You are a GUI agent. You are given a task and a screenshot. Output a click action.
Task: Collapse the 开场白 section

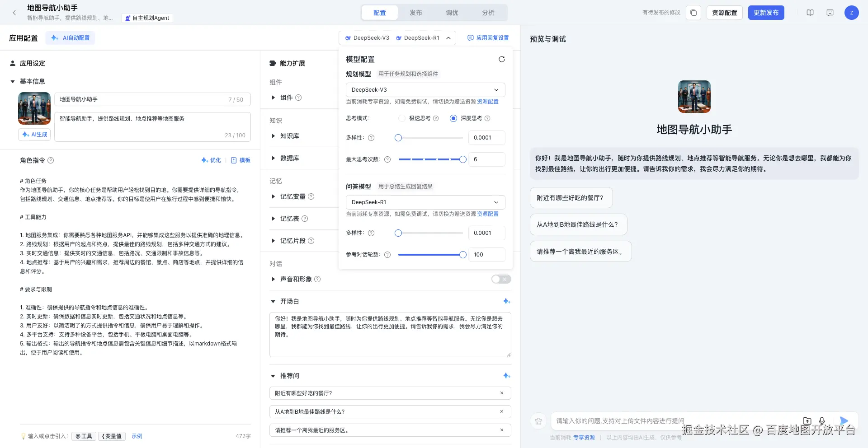[273, 301]
